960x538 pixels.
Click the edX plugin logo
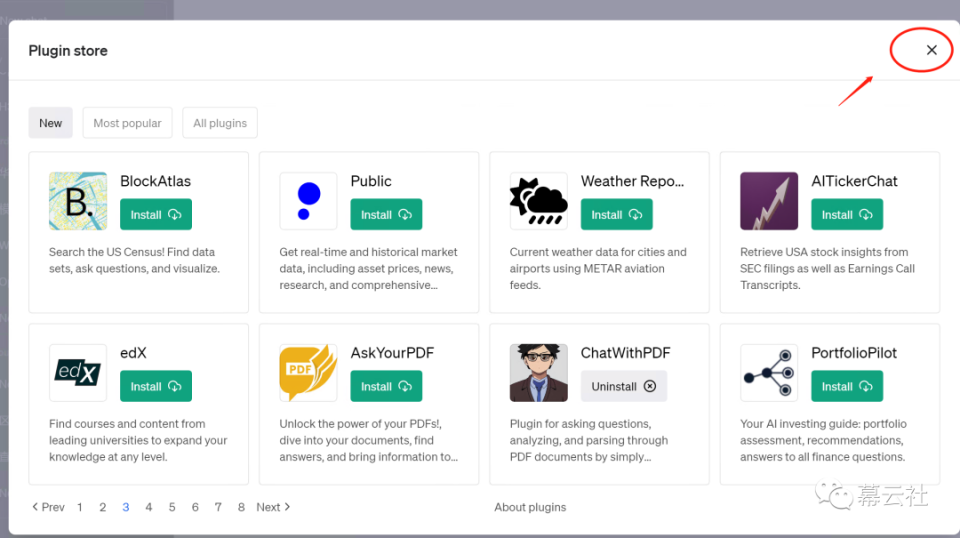78,373
